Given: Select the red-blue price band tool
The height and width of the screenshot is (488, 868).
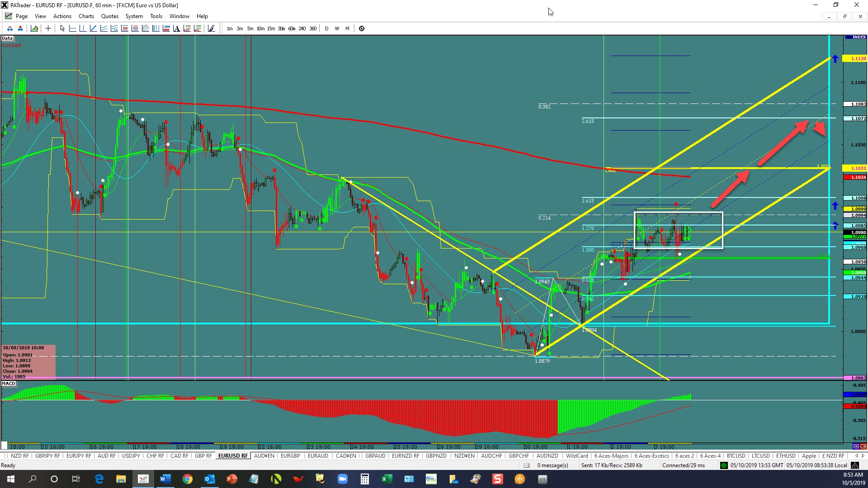Looking at the screenshot, I should [166, 28].
